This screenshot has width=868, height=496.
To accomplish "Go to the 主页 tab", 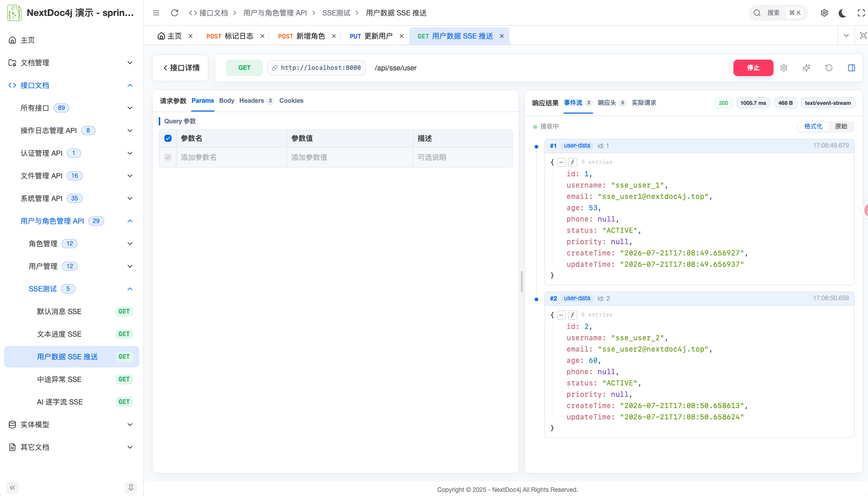I will point(169,36).
